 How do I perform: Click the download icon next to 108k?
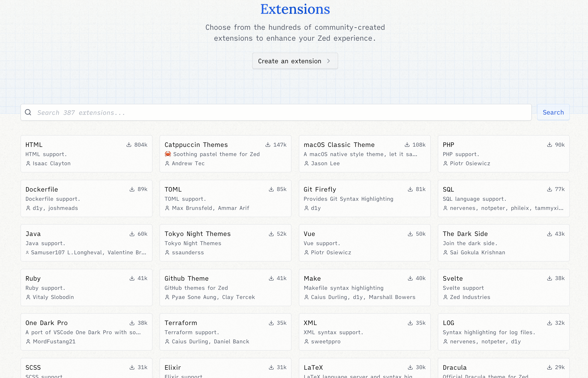pyautogui.click(x=407, y=145)
